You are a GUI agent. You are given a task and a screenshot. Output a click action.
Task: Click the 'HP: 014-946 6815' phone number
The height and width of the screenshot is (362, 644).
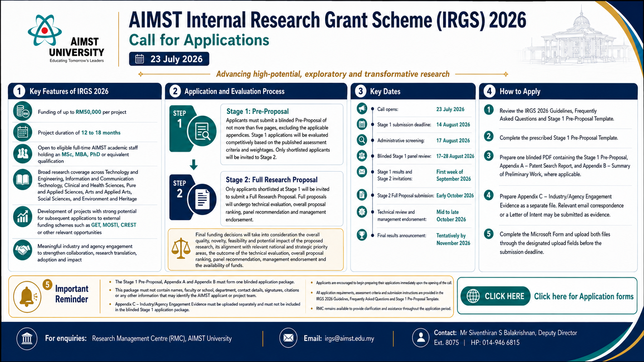495,342
